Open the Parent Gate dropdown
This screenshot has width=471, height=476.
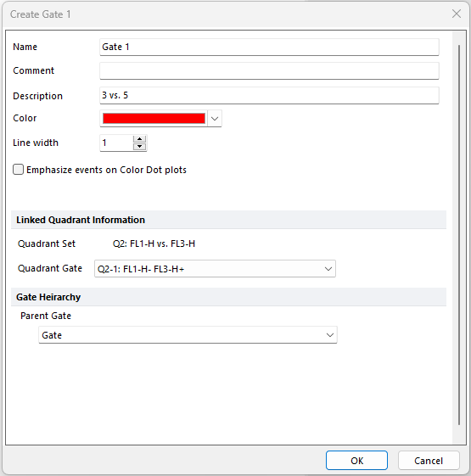point(188,335)
